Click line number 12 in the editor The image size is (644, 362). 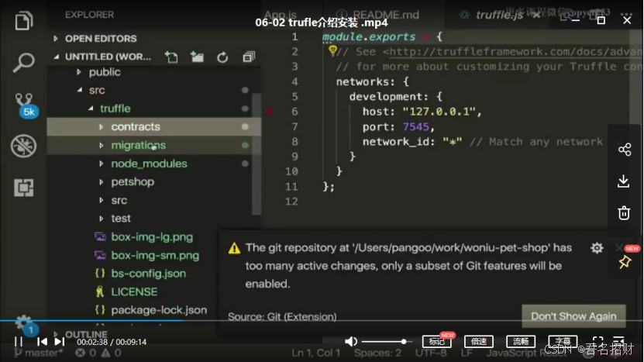click(x=291, y=202)
